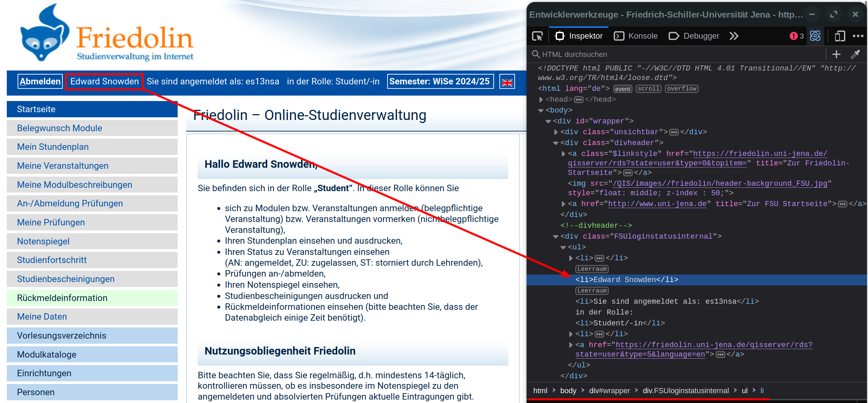Viewport: 868px width, 403px height.
Task: Open Startseite in the sidebar
Action: click(x=92, y=109)
